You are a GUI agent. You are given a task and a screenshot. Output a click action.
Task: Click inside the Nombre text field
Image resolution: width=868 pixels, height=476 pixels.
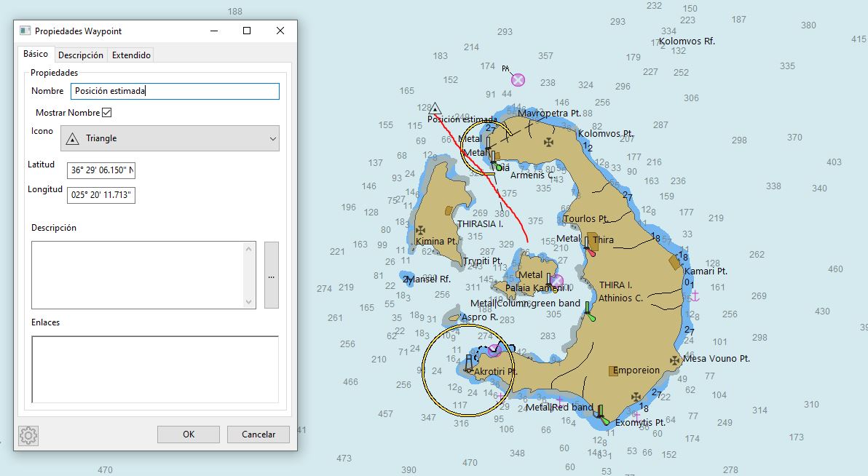tap(175, 91)
